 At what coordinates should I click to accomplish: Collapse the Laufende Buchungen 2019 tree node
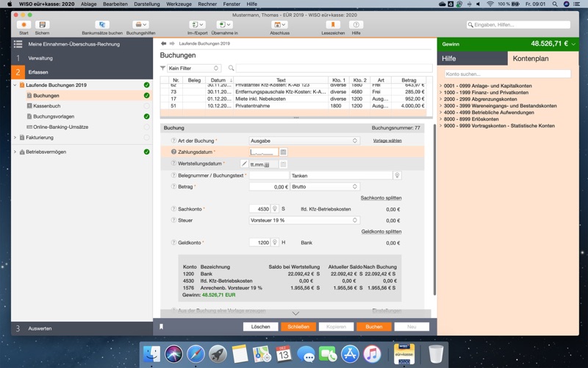pyautogui.click(x=15, y=85)
